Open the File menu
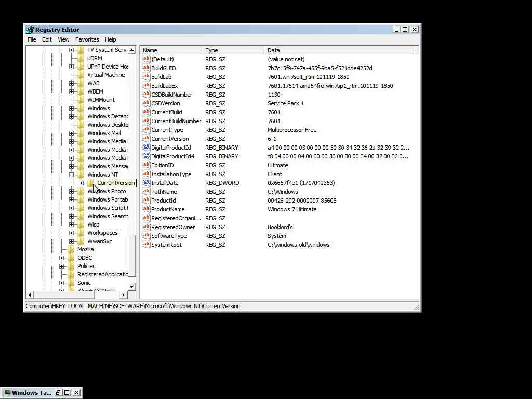The height and width of the screenshot is (399, 532). (x=32, y=39)
